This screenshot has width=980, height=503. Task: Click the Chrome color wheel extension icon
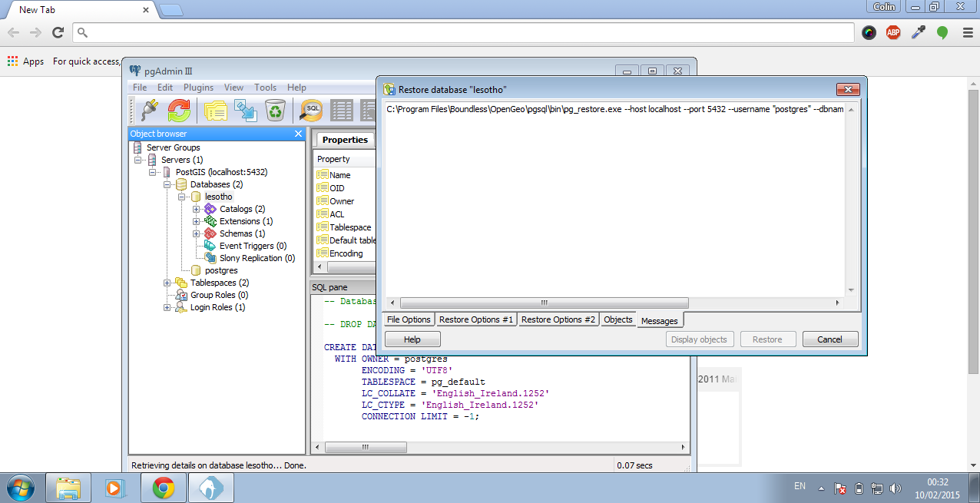pos(869,32)
